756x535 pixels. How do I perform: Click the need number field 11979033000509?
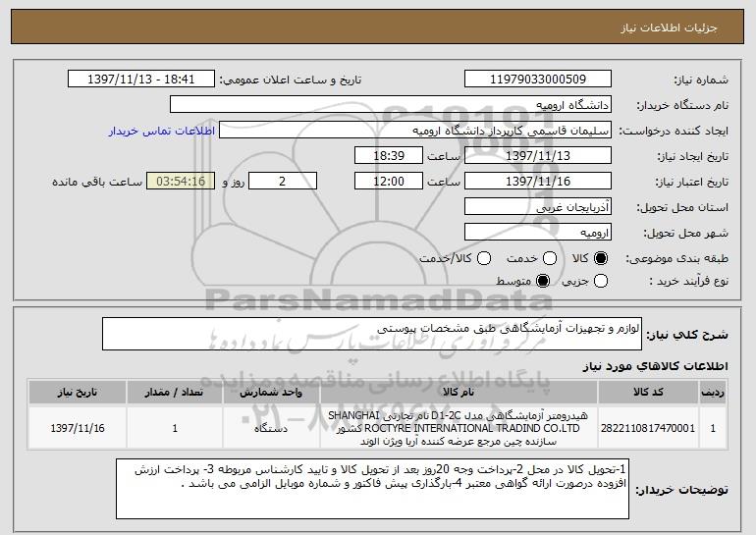538,80
